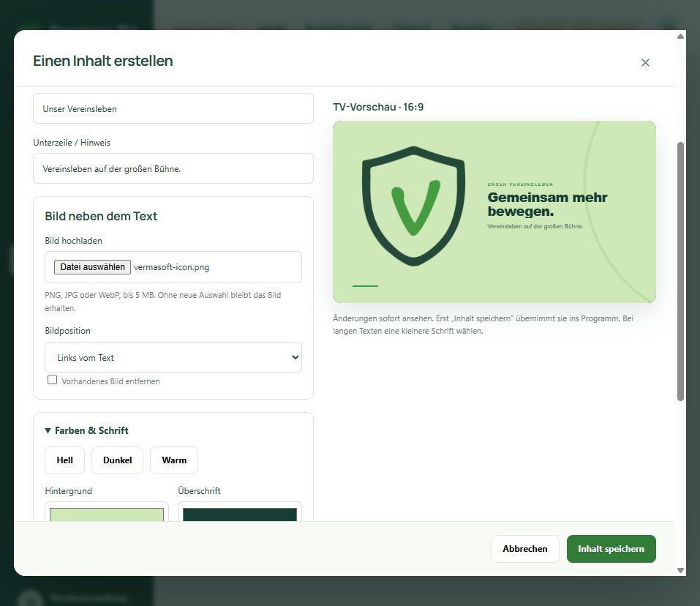The width and height of the screenshot is (700, 606).
Task: Focus the Unser Vereinsleben text field
Action: pyautogui.click(x=173, y=108)
